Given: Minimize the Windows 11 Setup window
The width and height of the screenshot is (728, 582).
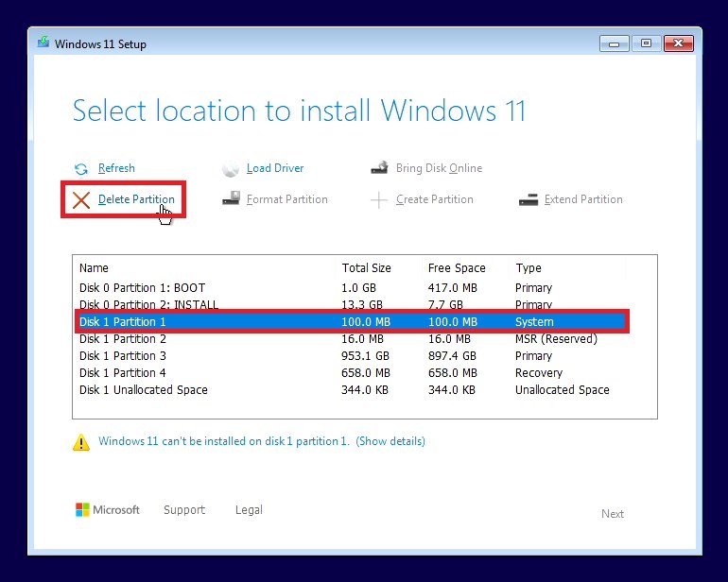Looking at the screenshot, I should (614, 43).
